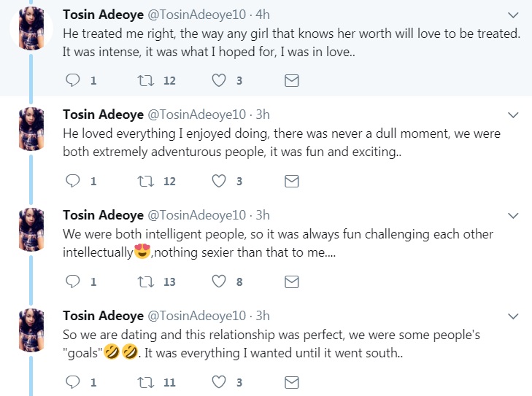Screen dimensions: 532x396
Task: Retweet the 'never a dull moment' tweet
Action: point(144,181)
